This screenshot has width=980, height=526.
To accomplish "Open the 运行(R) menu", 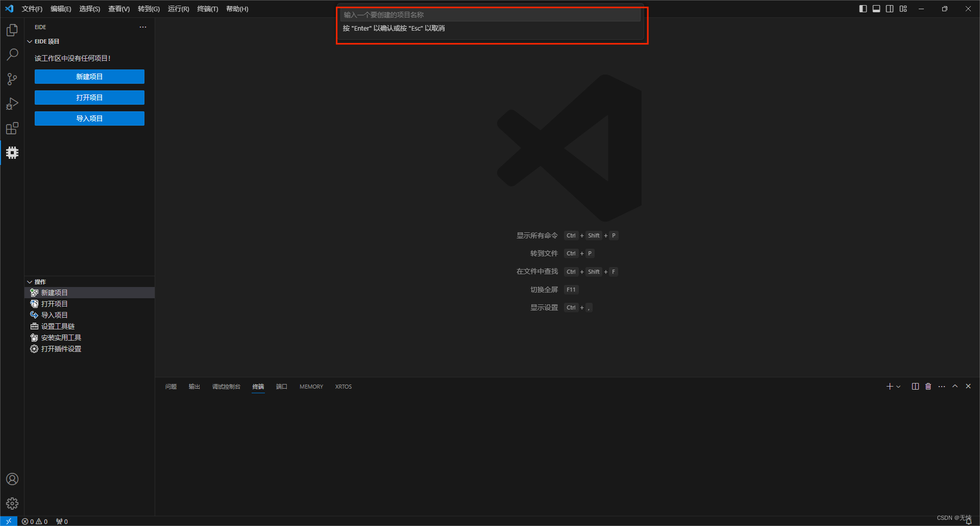I will point(178,9).
